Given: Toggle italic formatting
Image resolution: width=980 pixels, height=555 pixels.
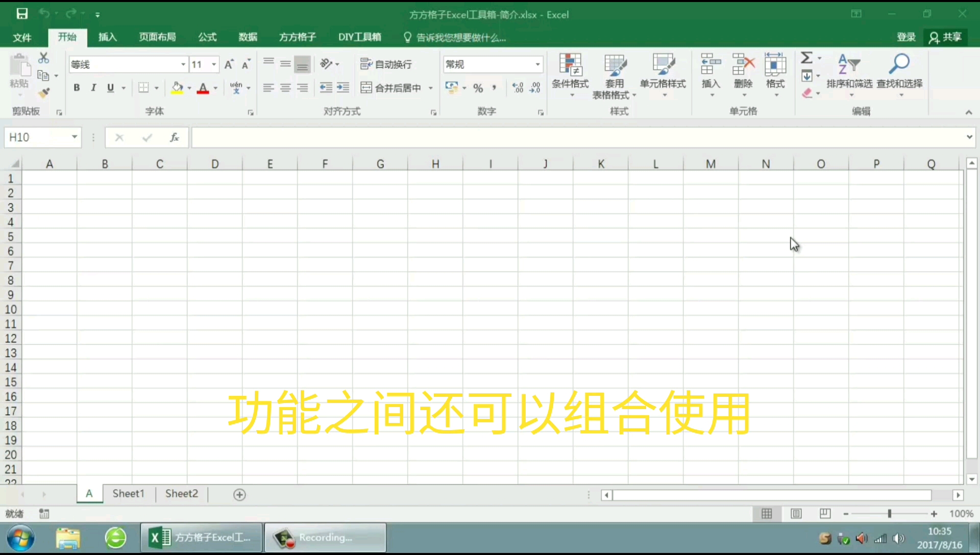Looking at the screenshot, I should (x=93, y=88).
